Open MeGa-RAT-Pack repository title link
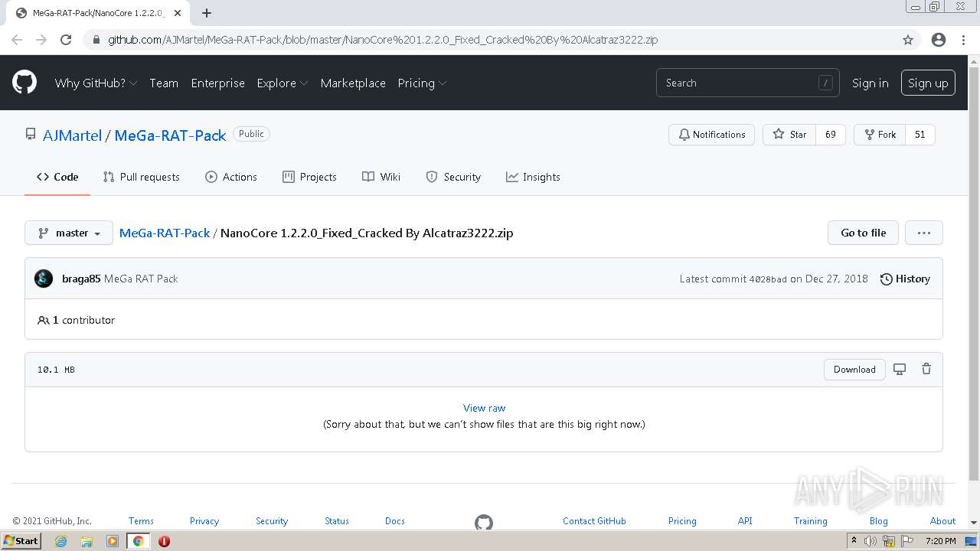 click(x=170, y=135)
